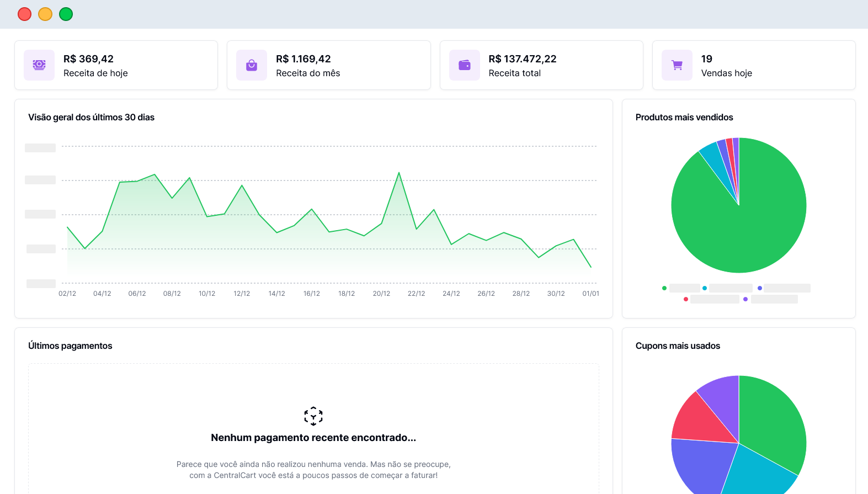Click the Receita total label
868x494 pixels.
[x=515, y=73]
